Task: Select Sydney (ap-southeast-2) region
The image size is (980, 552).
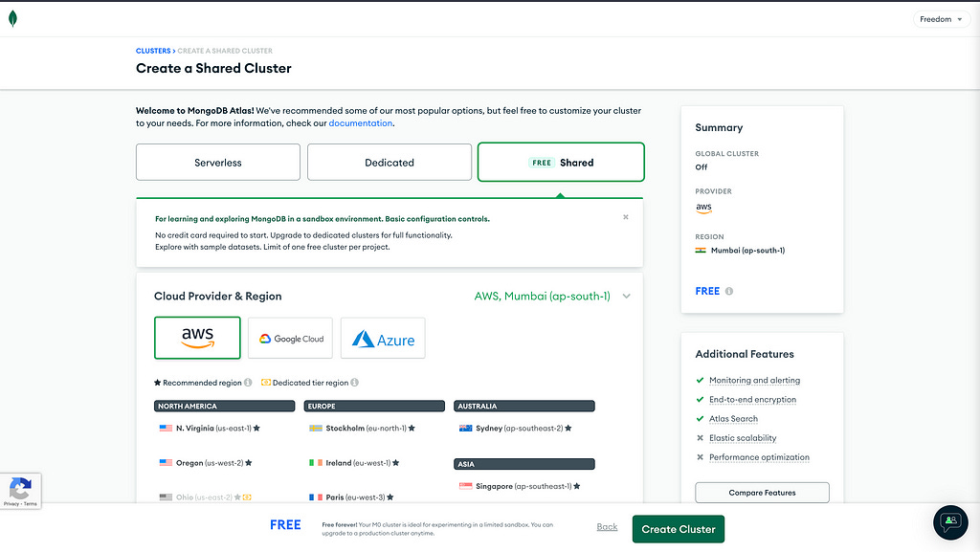Action: (x=515, y=429)
